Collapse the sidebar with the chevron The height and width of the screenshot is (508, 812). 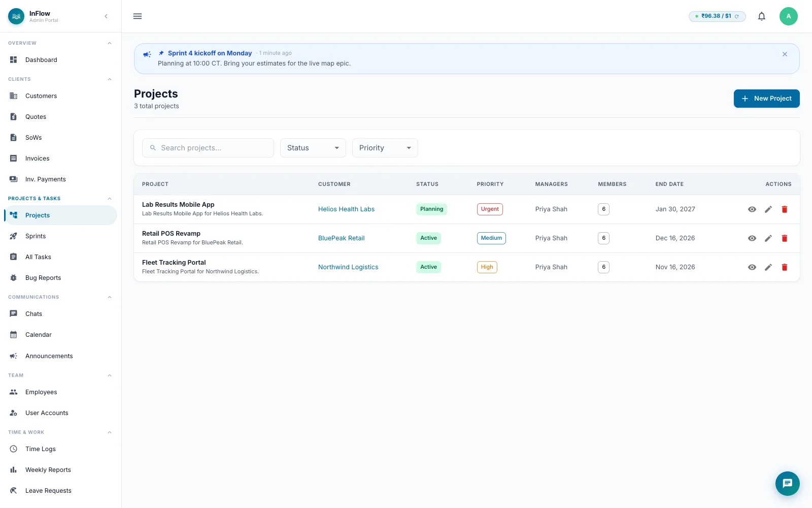point(106,16)
